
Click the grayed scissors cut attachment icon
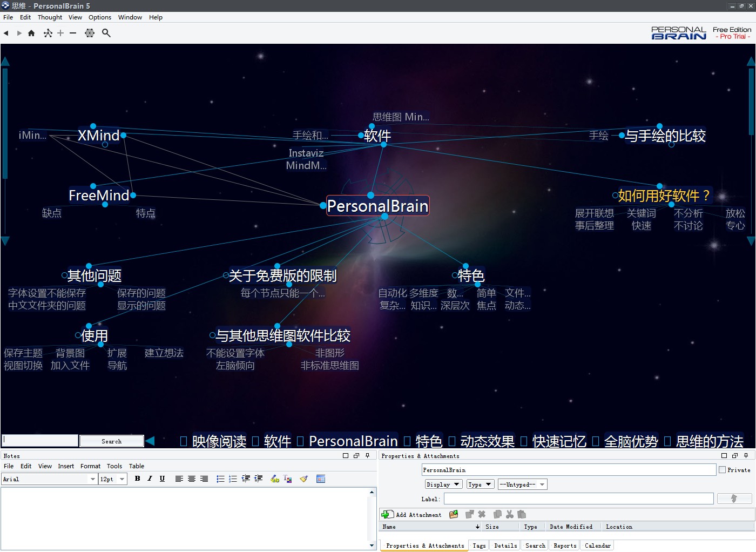point(509,514)
